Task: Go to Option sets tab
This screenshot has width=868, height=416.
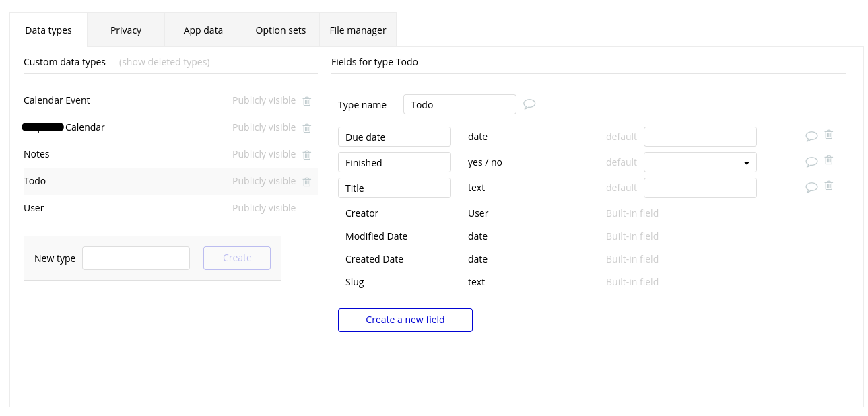Action: (x=281, y=30)
